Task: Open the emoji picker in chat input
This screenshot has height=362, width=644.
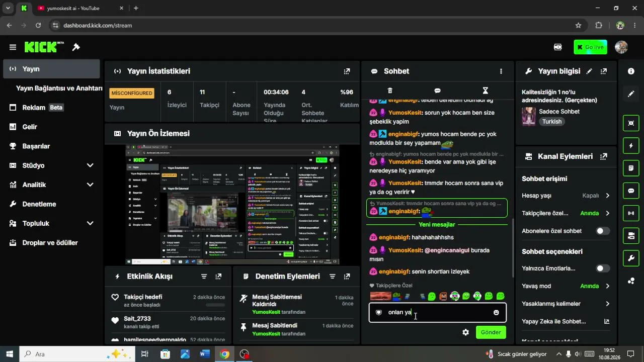Action: tap(496, 313)
